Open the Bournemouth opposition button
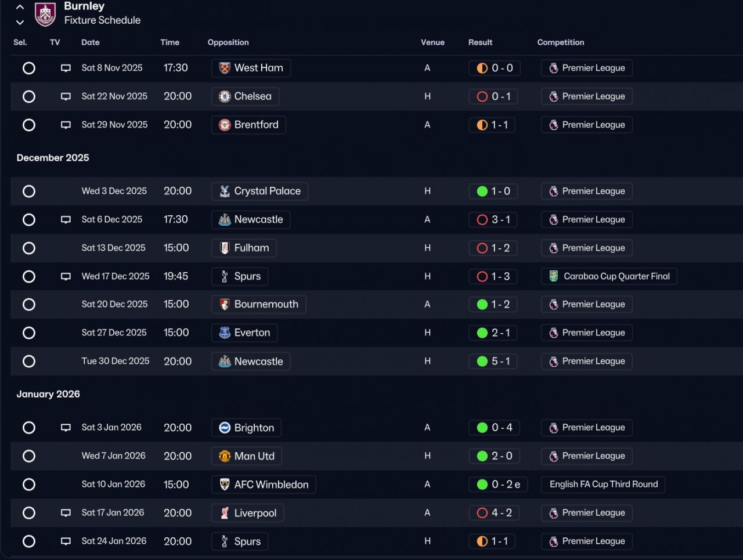 click(259, 304)
